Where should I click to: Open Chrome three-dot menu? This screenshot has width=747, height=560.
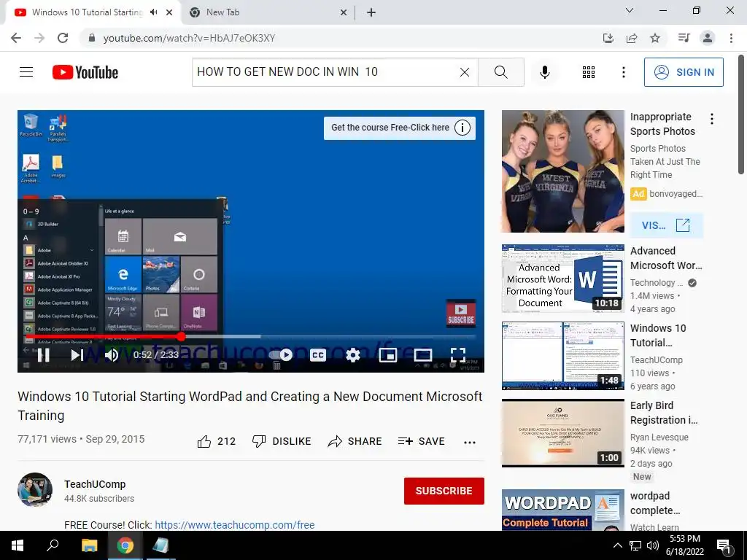point(731,38)
